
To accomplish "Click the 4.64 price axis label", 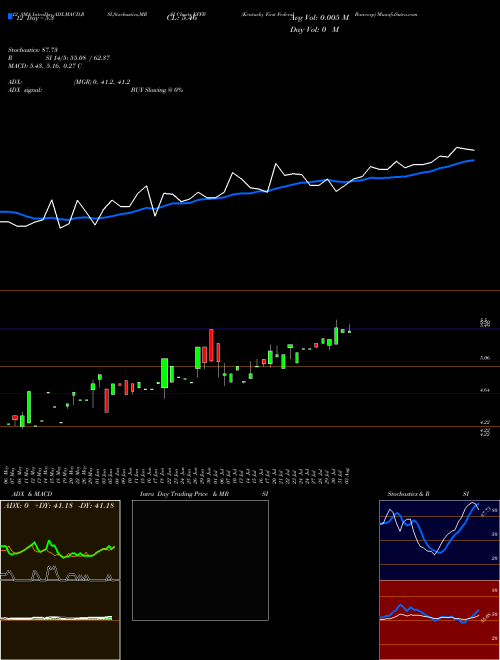I will [x=484, y=390].
